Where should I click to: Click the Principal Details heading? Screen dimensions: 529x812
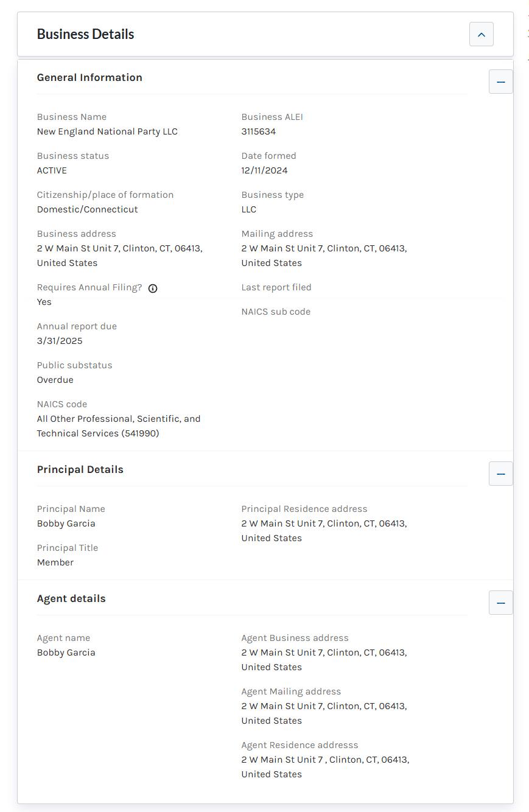[x=80, y=469]
